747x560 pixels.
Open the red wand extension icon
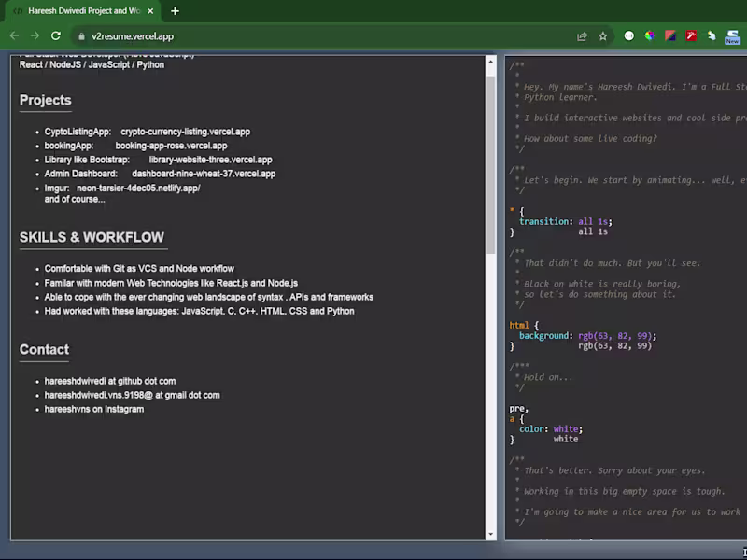click(x=691, y=36)
